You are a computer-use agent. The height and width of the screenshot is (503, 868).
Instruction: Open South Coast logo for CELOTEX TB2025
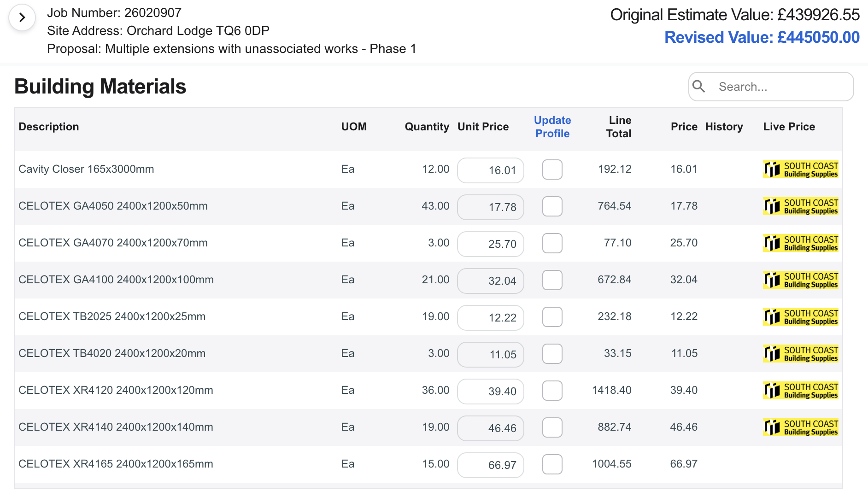coord(801,317)
